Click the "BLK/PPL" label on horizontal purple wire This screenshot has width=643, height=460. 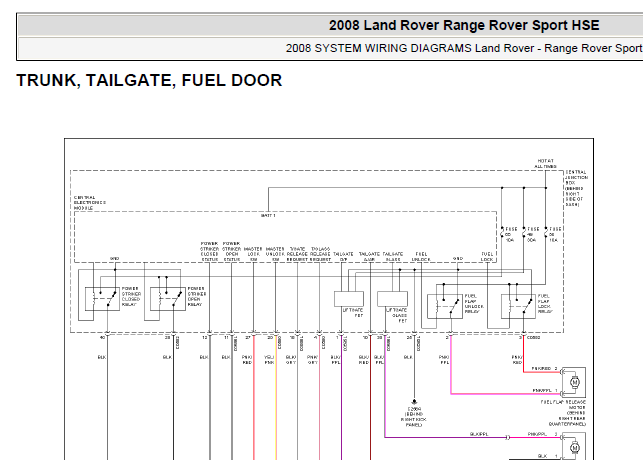pos(479,434)
